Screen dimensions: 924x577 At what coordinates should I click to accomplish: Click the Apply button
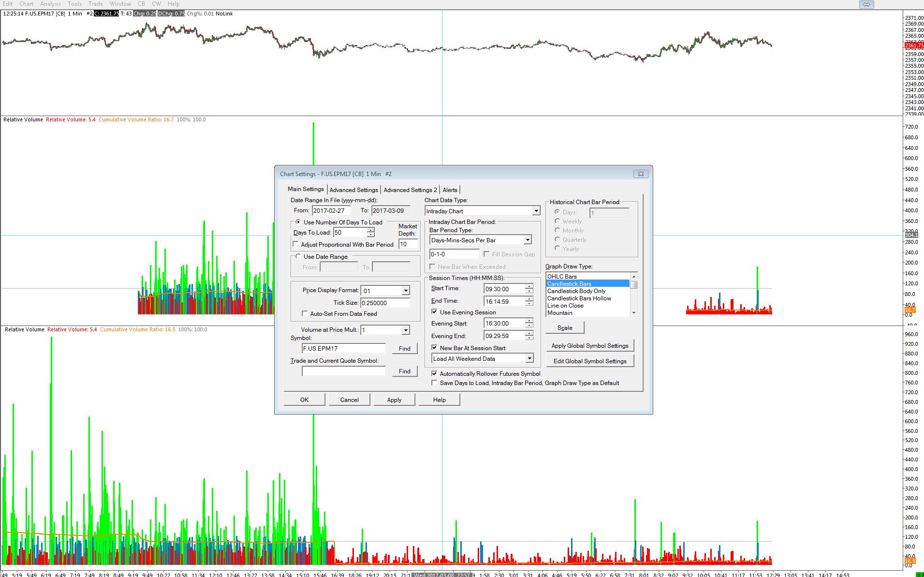point(394,399)
